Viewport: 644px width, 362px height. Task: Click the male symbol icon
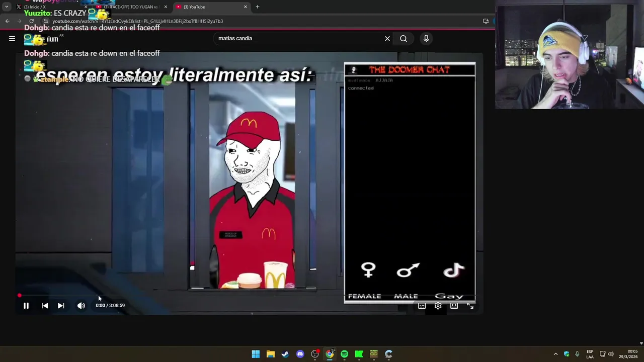pyautogui.click(x=408, y=270)
